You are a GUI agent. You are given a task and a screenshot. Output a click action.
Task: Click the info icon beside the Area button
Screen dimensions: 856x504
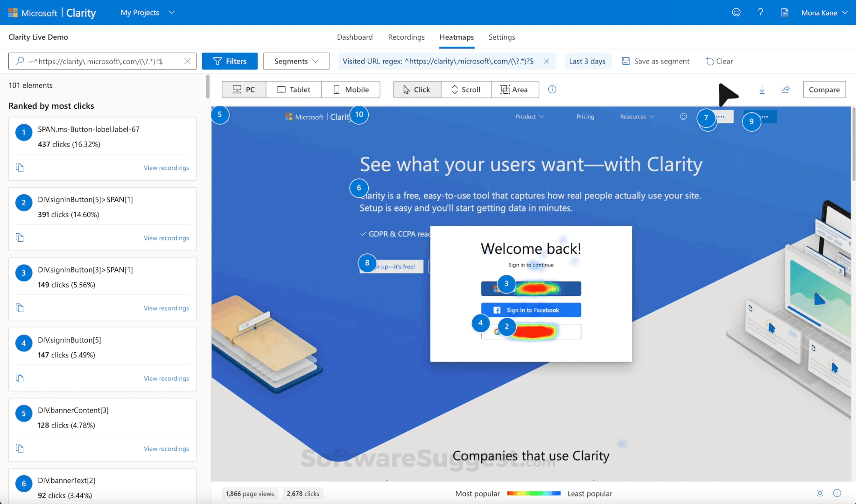[552, 90]
